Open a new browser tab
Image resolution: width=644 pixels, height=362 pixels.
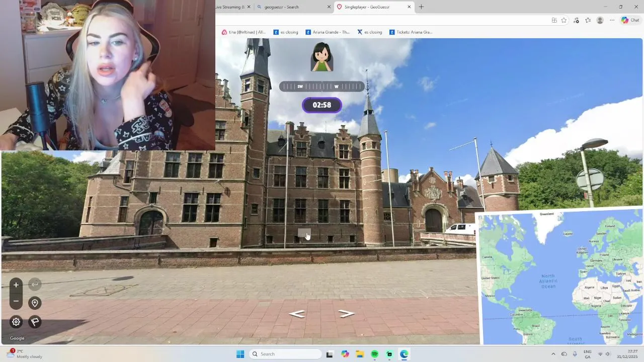(421, 7)
